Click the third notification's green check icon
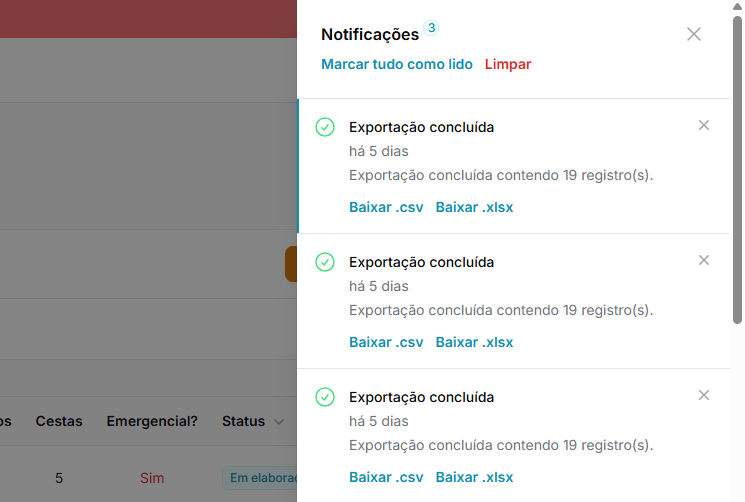Screen dimensions: 745x502 pos(325,397)
